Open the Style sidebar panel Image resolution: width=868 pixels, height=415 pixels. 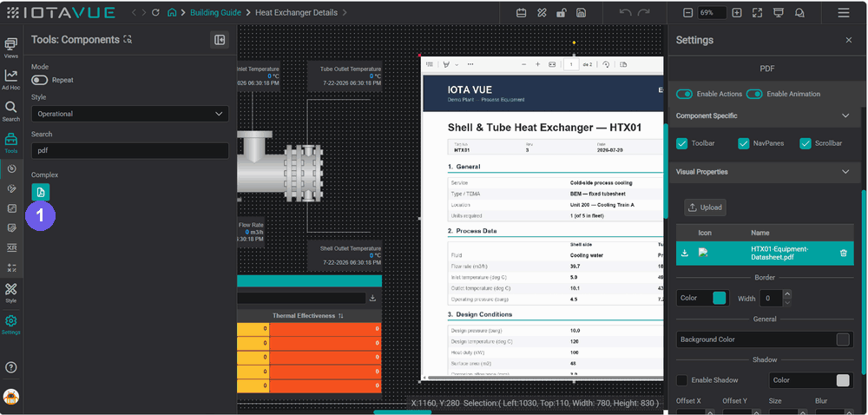pyautogui.click(x=11, y=293)
